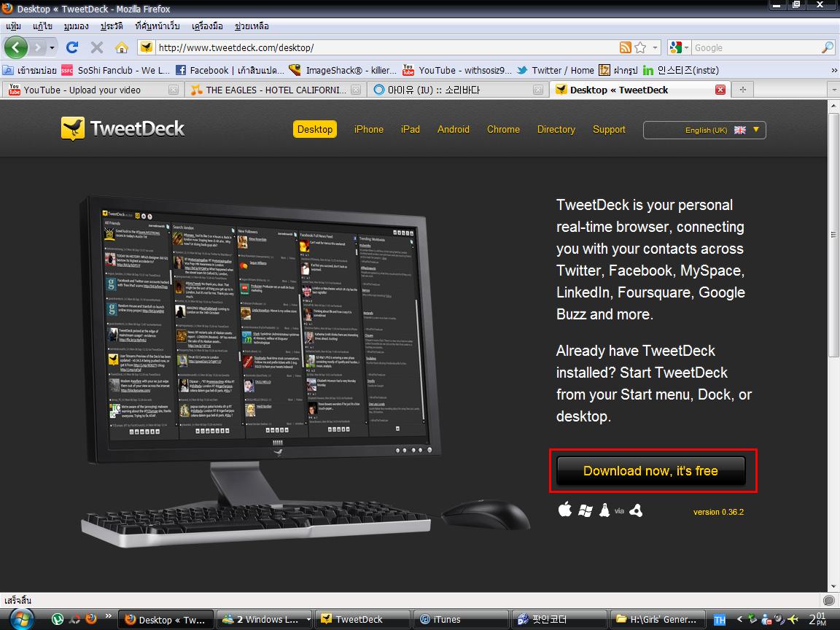This screenshot has width=840, height=630.
Task: Open the Support page
Action: pos(609,129)
